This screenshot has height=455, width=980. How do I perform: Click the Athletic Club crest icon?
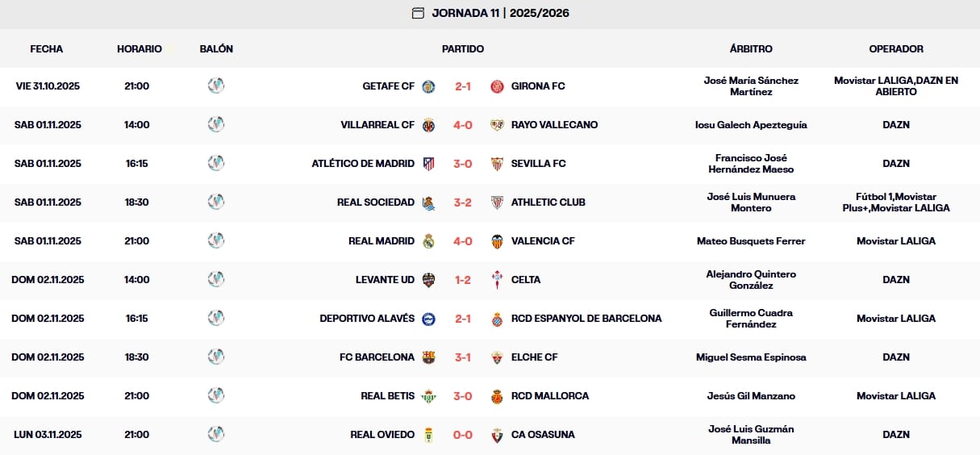(x=497, y=202)
